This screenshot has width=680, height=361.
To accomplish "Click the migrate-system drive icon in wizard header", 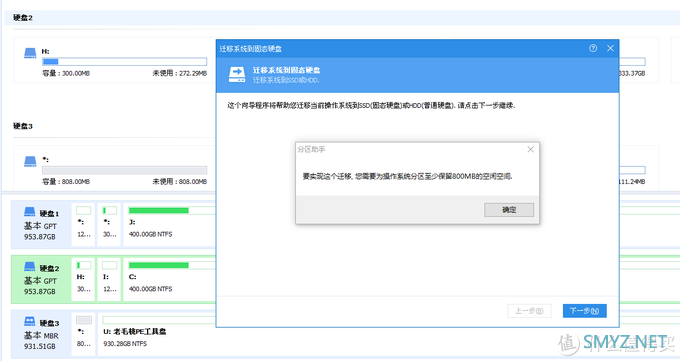I will pyautogui.click(x=237, y=75).
